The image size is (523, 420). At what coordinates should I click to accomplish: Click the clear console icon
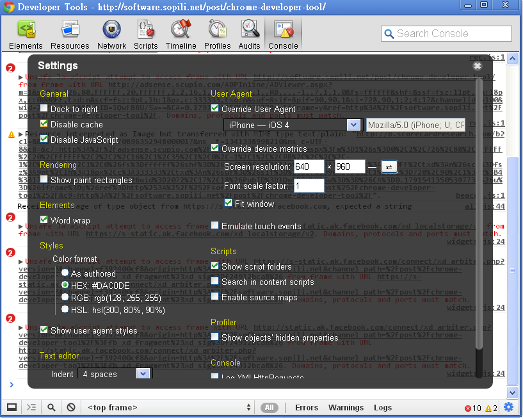[71, 407]
